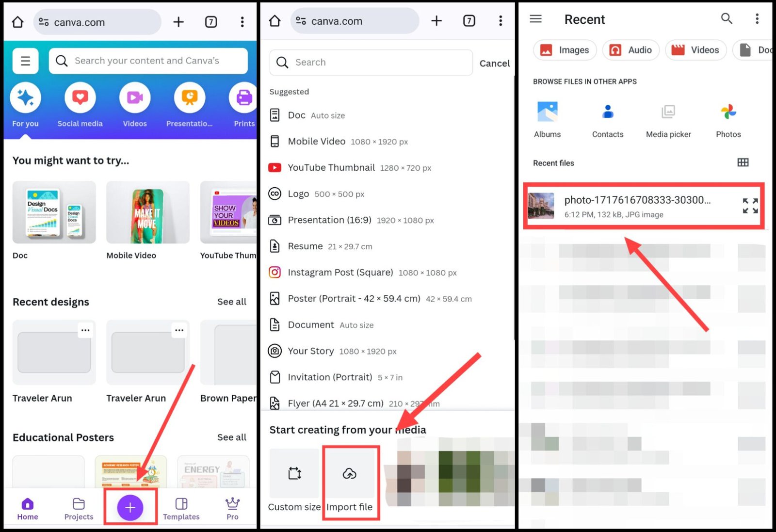Screen dimensions: 776x532
Task: Open tab switcher showing 7 in left browser
Action: pos(211,22)
